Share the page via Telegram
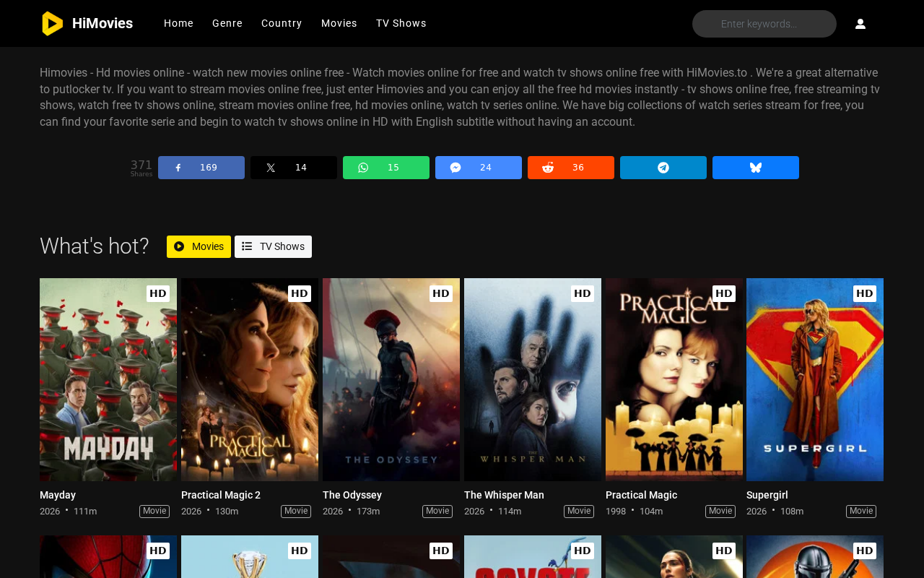The image size is (924, 578). pyautogui.click(x=663, y=168)
